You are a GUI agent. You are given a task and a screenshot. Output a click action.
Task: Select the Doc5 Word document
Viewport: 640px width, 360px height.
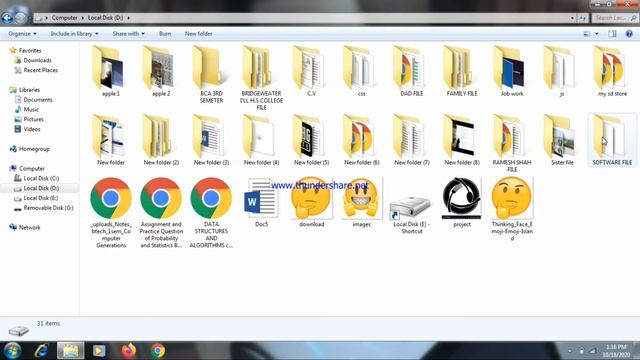261,202
